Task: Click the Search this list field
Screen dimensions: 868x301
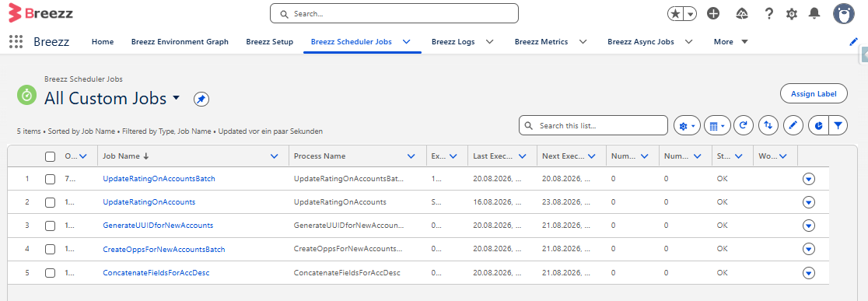Action: coord(593,125)
